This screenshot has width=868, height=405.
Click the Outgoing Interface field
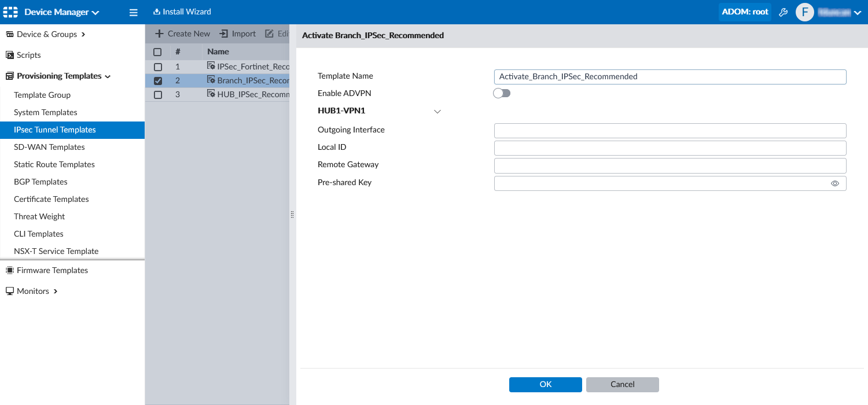670,130
